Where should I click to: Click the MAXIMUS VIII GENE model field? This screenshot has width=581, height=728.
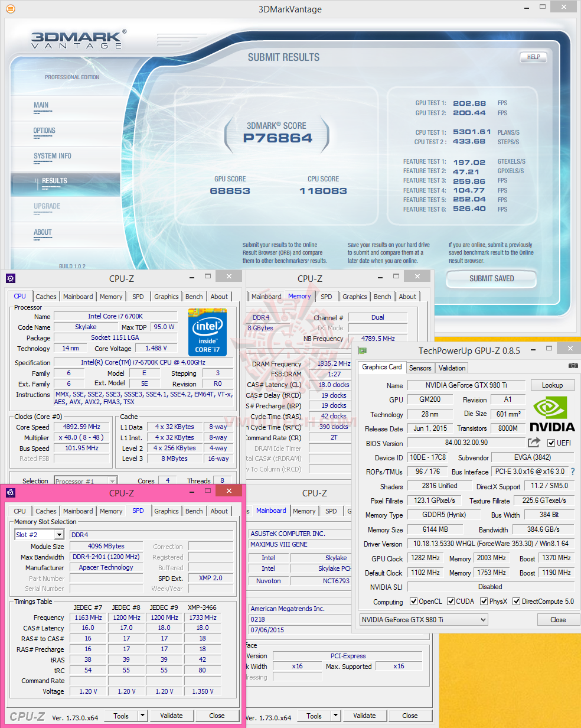pyautogui.click(x=300, y=544)
